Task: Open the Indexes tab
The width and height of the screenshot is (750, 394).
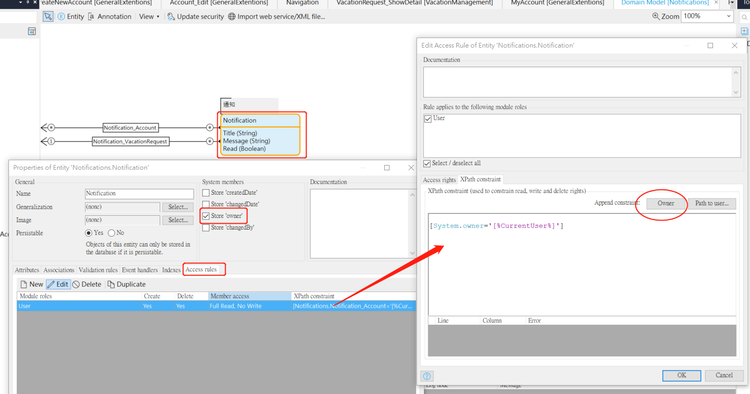Action: [171, 270]
